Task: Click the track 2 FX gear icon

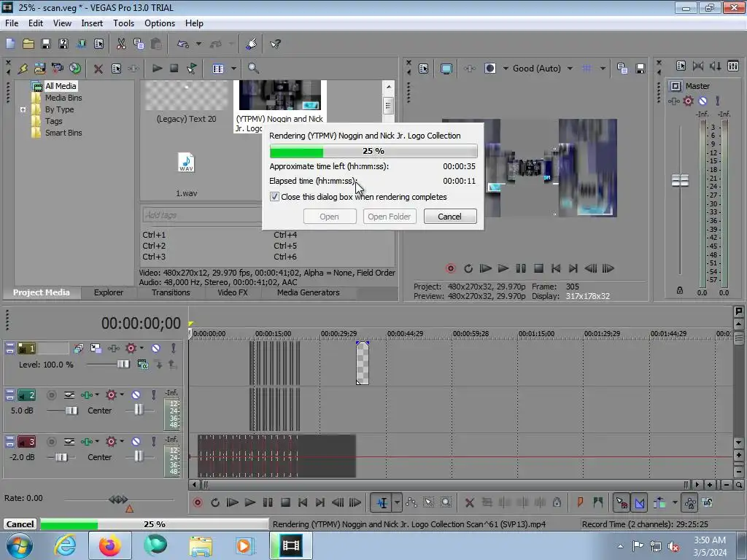Action: pos(111,394)
